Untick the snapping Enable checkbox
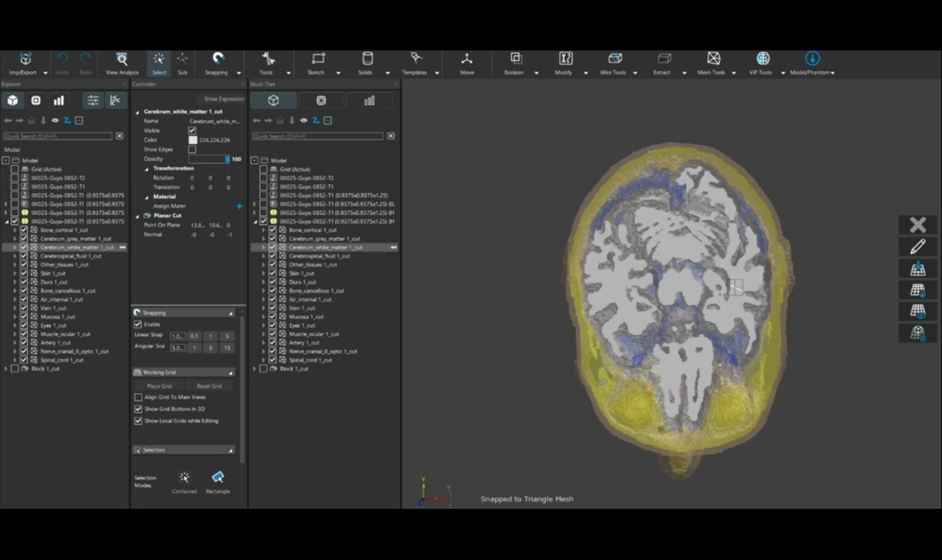Image resolution: width=942 pixels, height=560 pixels. pyautogui.click(x=137, y=324)
